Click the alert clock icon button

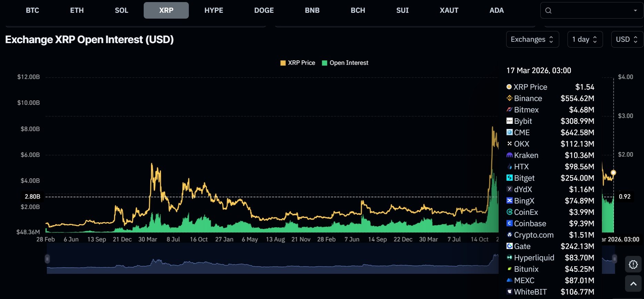click(x=633, y=265)
